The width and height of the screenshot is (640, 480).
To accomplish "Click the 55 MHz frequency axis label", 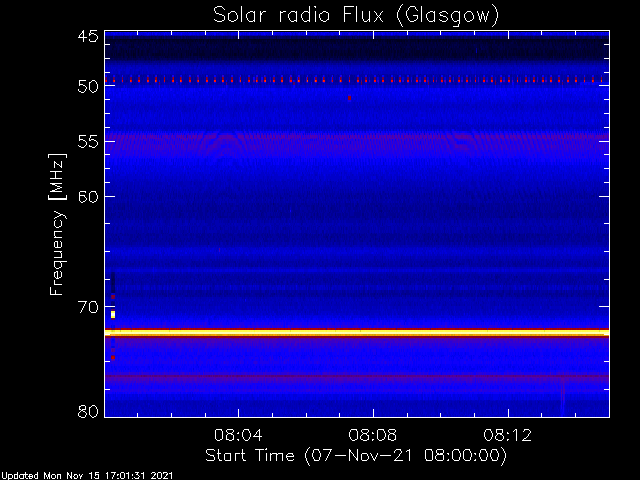I will point(88,142).
